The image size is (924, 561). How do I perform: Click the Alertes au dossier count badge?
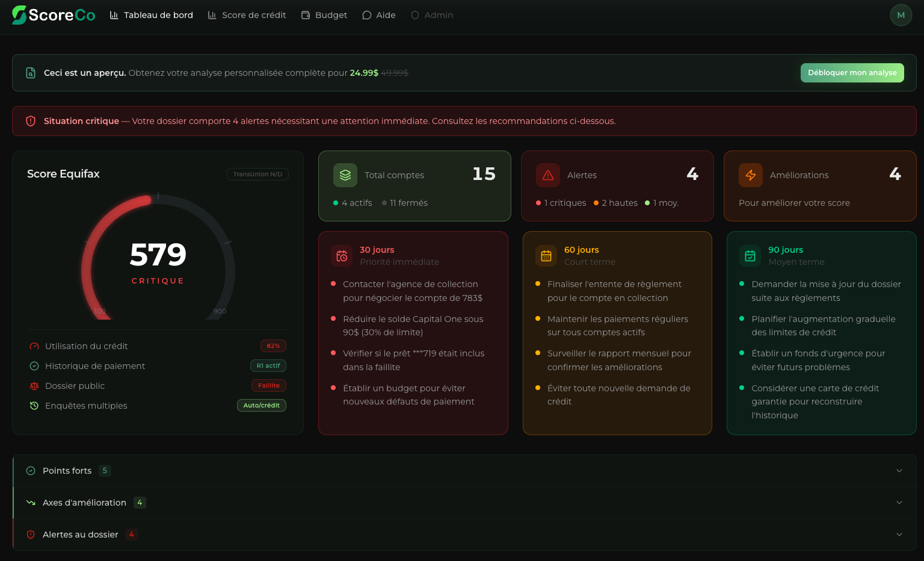(x=132, y=535)
